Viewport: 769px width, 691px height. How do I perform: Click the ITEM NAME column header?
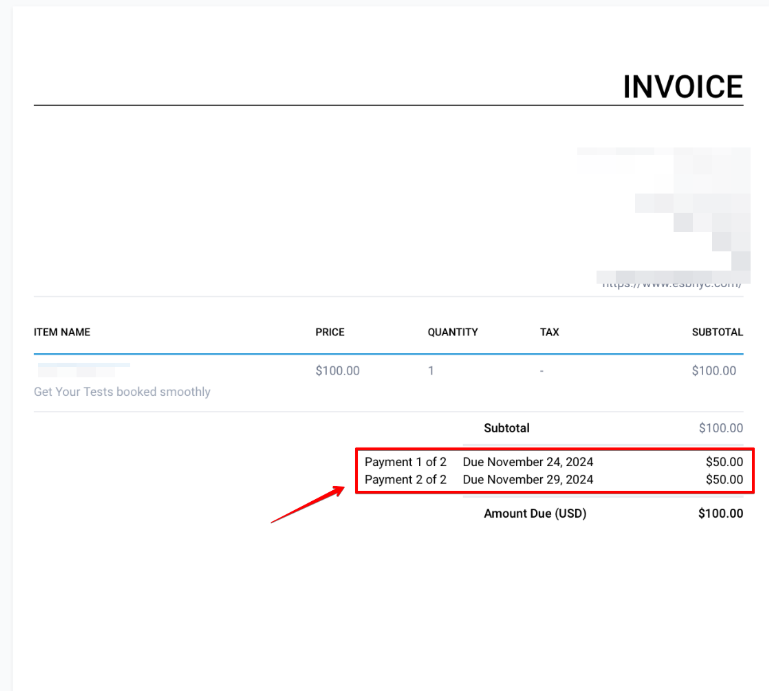[62, 332]
